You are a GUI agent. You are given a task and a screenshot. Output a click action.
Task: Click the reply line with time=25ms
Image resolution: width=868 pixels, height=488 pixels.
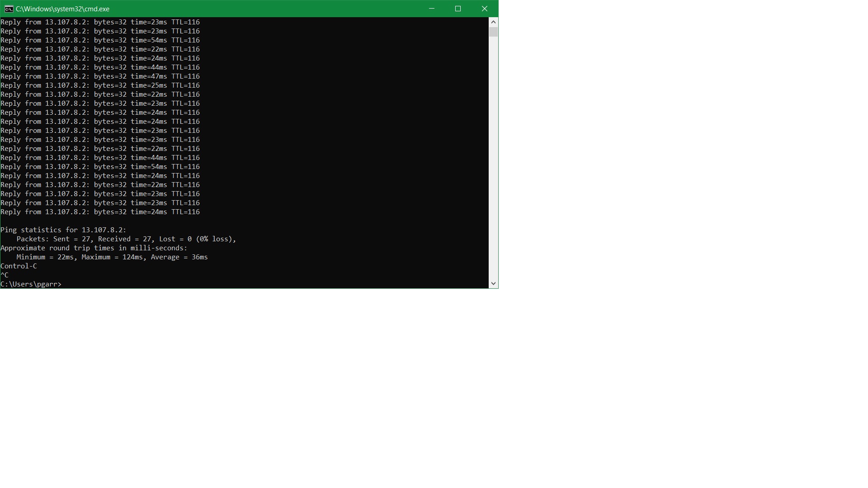tap(100, 85)
